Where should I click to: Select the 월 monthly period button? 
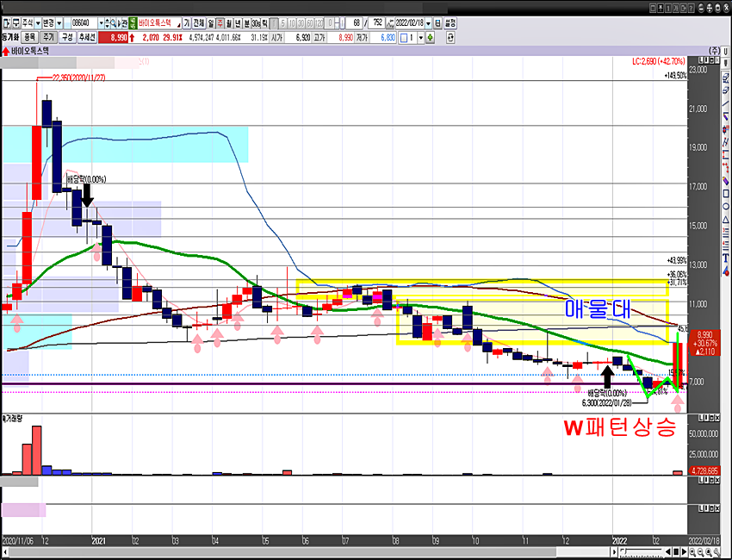point(229,23)
